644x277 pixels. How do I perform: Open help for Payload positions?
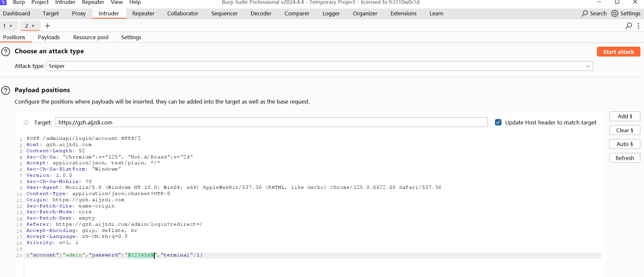point(6,90)
